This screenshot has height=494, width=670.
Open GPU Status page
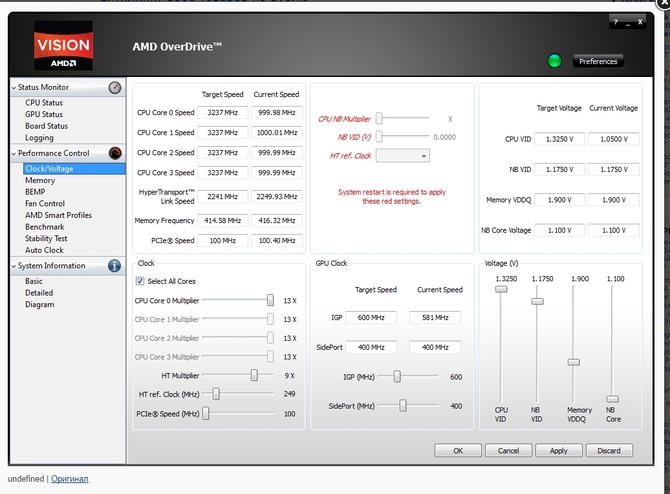click(x=44, y=114)
